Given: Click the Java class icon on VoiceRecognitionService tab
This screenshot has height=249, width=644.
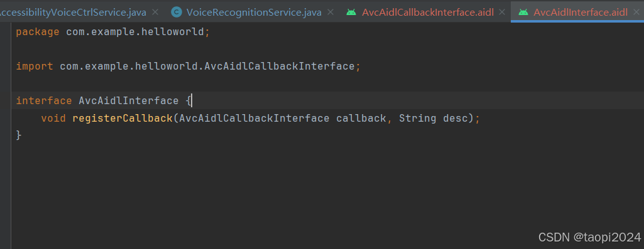Looking at the screenshot, I should (177, 13).
